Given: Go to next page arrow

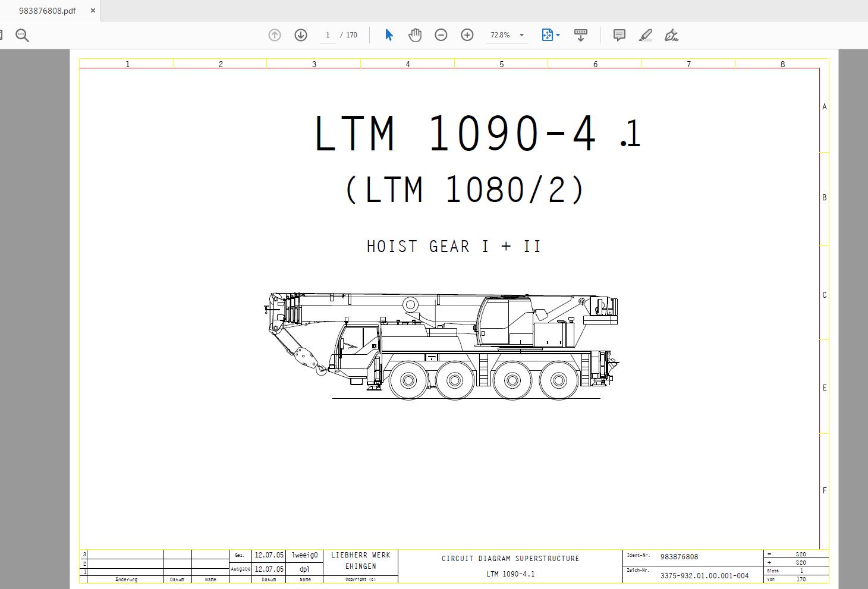Looking at the screenshot, I should point(301,35).
